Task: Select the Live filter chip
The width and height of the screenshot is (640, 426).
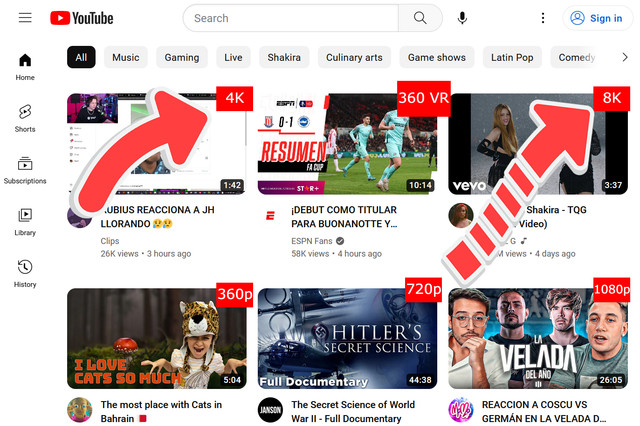Action: pyautogui.click(x=233, y=57)
